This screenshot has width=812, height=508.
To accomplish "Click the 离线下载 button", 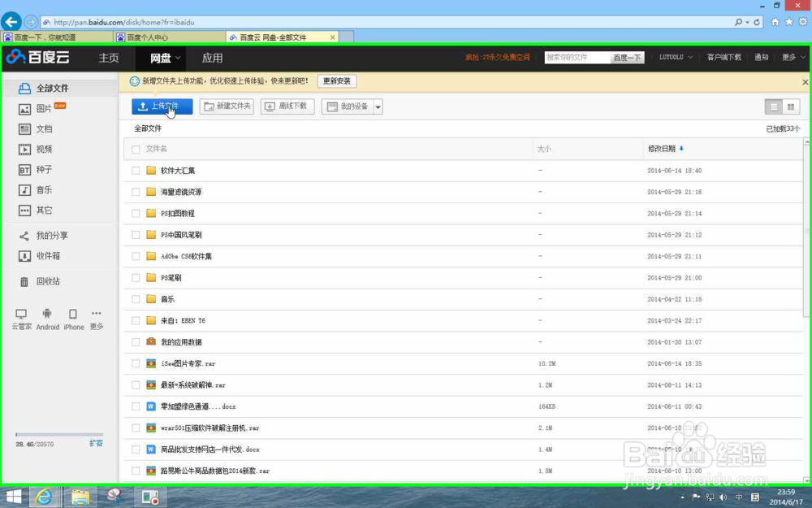I will point(287,106).
